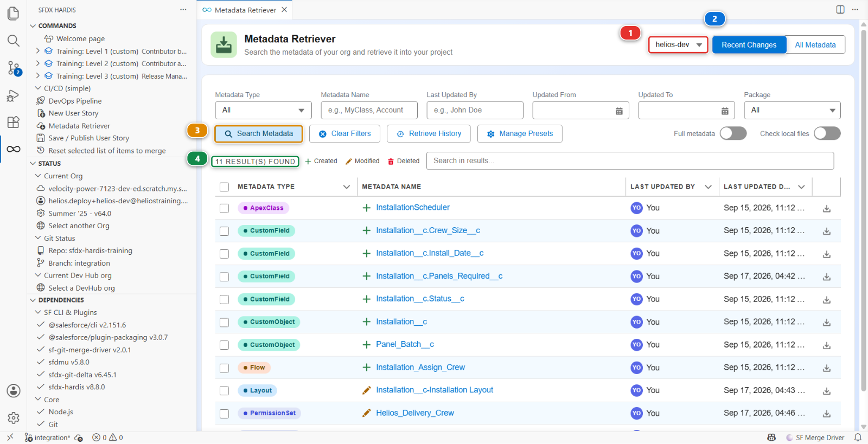Viewport: 868px width, 444px height.
Task: Open the Search view in activity bar
Action: click(x=14, y=41)
